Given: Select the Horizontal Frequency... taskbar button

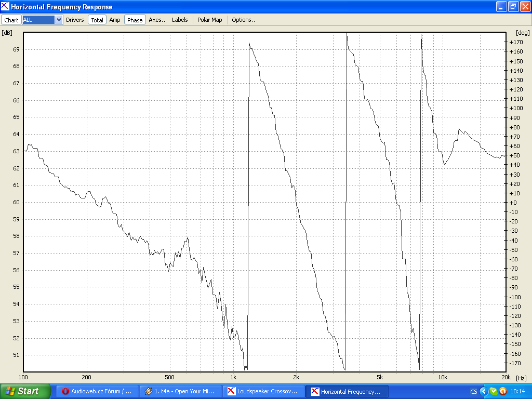Looking at the screenshot, I should pyautogui.click(x=348, y=391).
